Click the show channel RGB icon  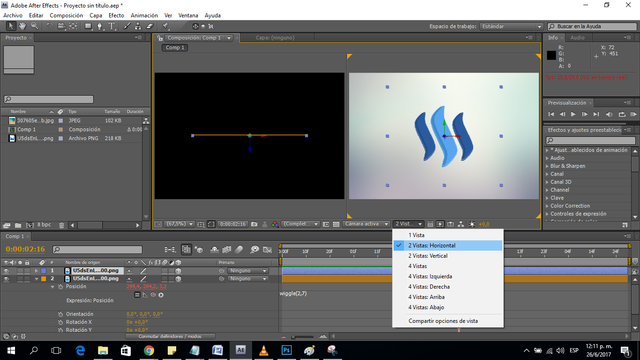(x=275, y=224)
